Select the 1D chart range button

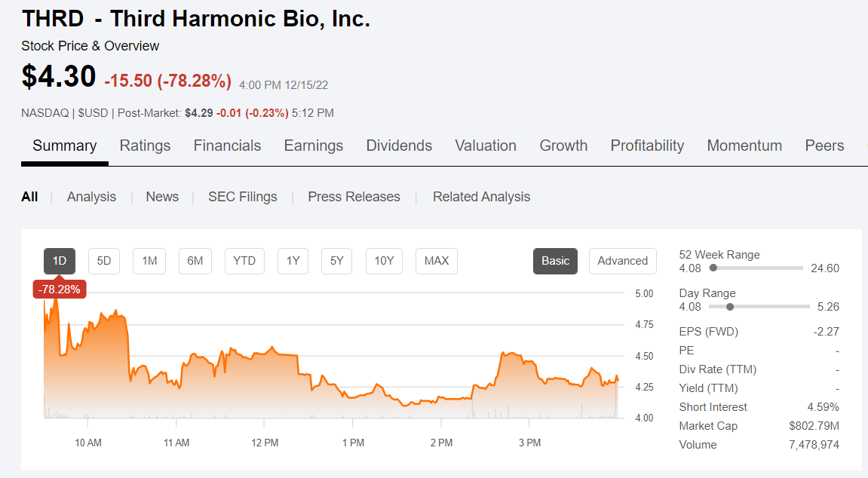point(60,261)
